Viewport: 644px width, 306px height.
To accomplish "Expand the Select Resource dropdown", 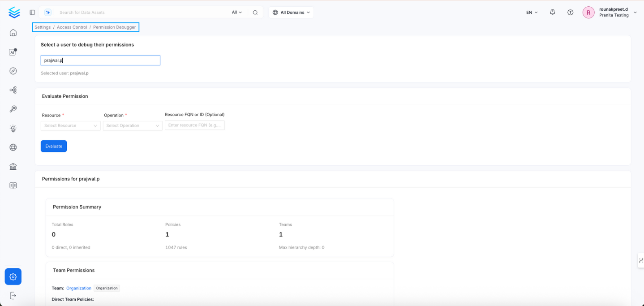I will pyautogui.click(x=70, y=125).
